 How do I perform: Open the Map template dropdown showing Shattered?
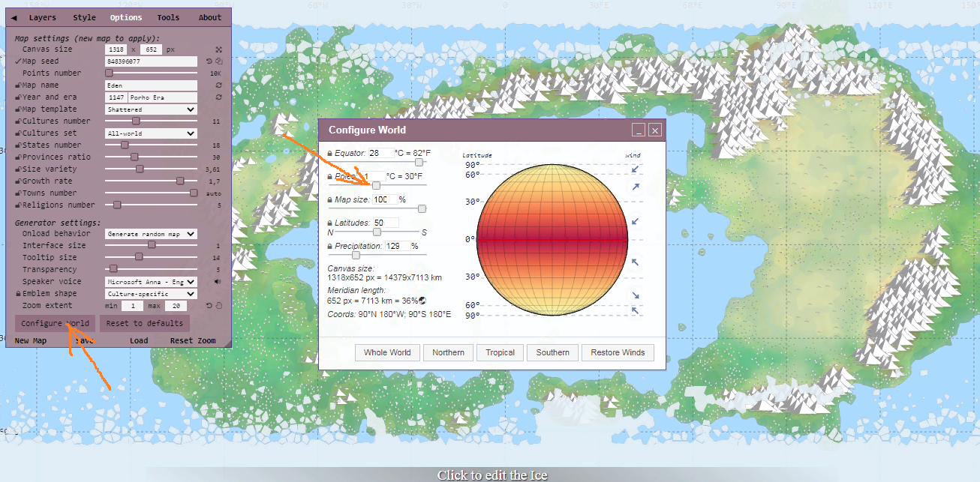[x=151, y=109]
